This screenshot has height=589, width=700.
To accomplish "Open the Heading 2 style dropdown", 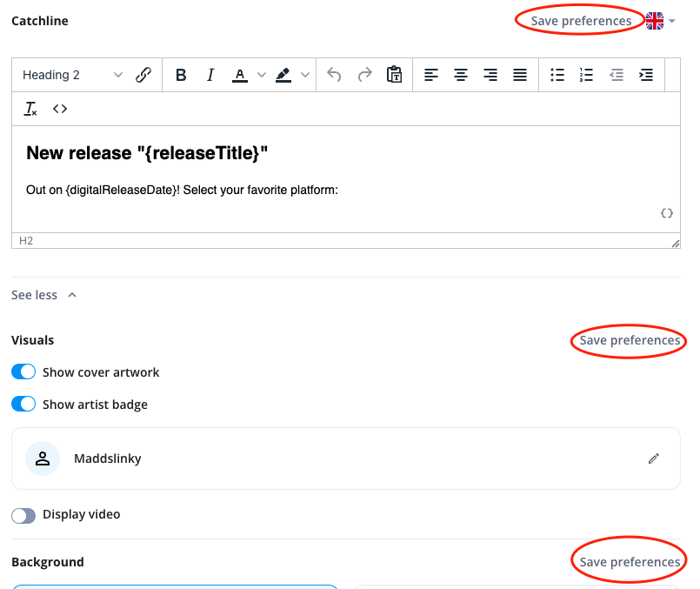I will coord(73,75).
